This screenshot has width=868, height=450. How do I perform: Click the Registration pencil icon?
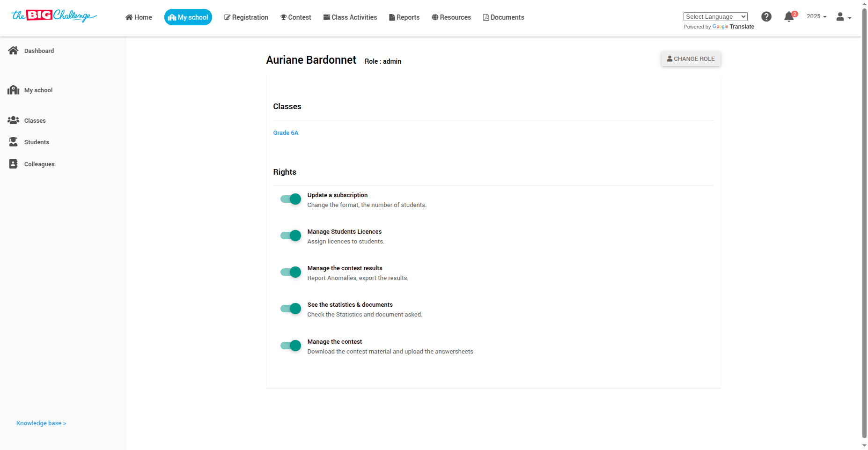point(227,17)
